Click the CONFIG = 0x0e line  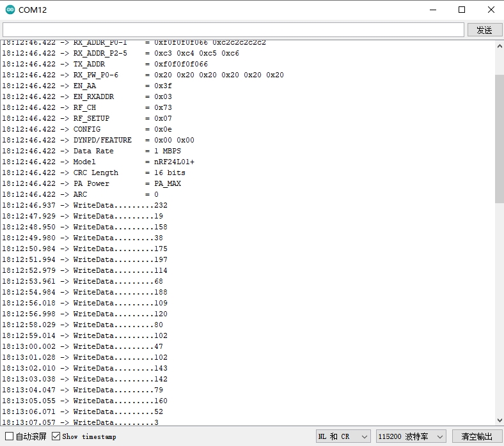pyautogui.click(x=87, y=130)
